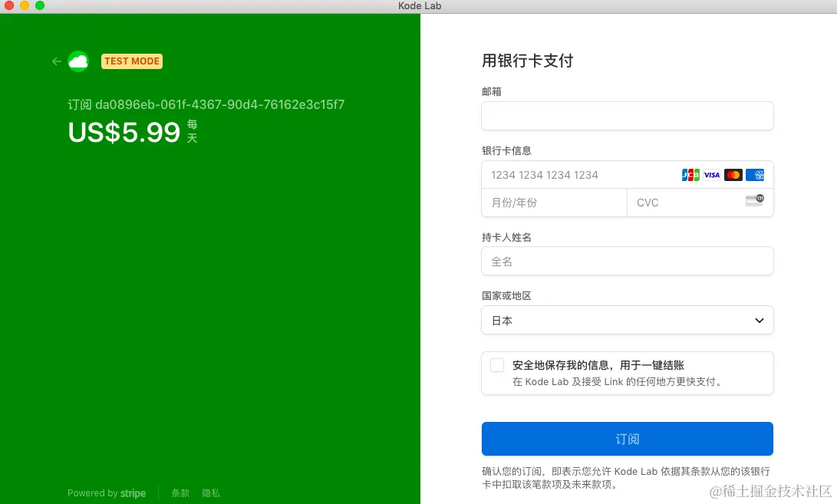This screenshot has height=504, width=837.
Task: Click the CVC card hint icon
Action: tap(755, 200)
